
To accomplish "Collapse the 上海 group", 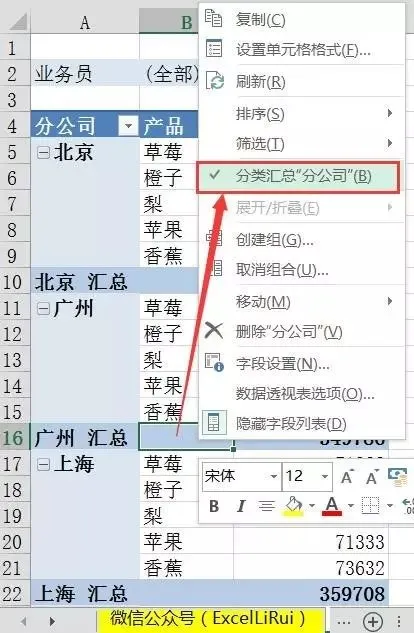I will pos(43,464).
